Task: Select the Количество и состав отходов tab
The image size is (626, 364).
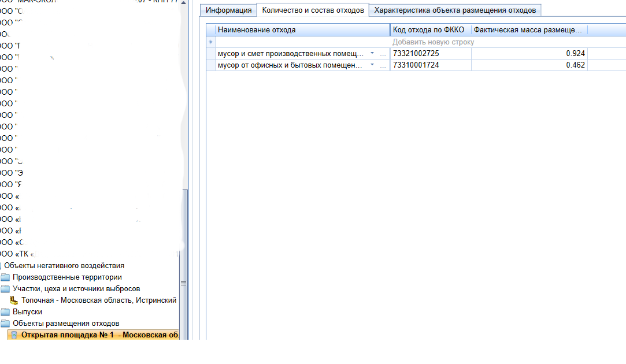Action: tap(313, 10)
